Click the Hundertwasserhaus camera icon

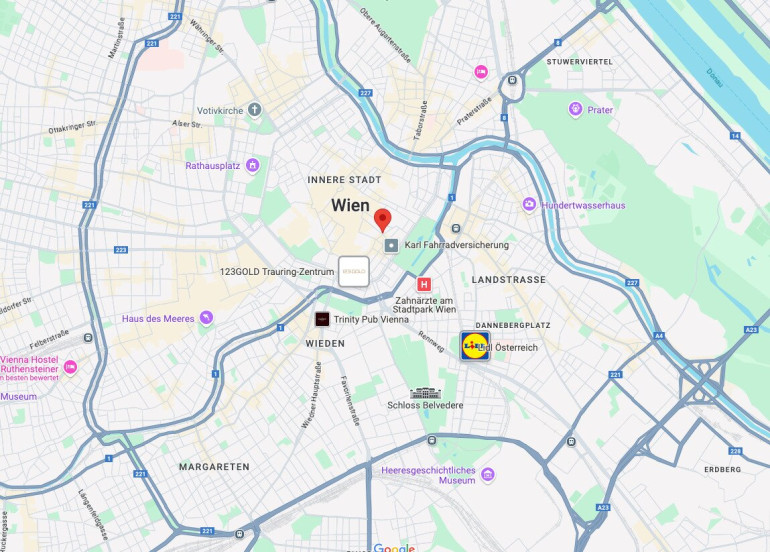pyautogui.click(x=529, y=204)
